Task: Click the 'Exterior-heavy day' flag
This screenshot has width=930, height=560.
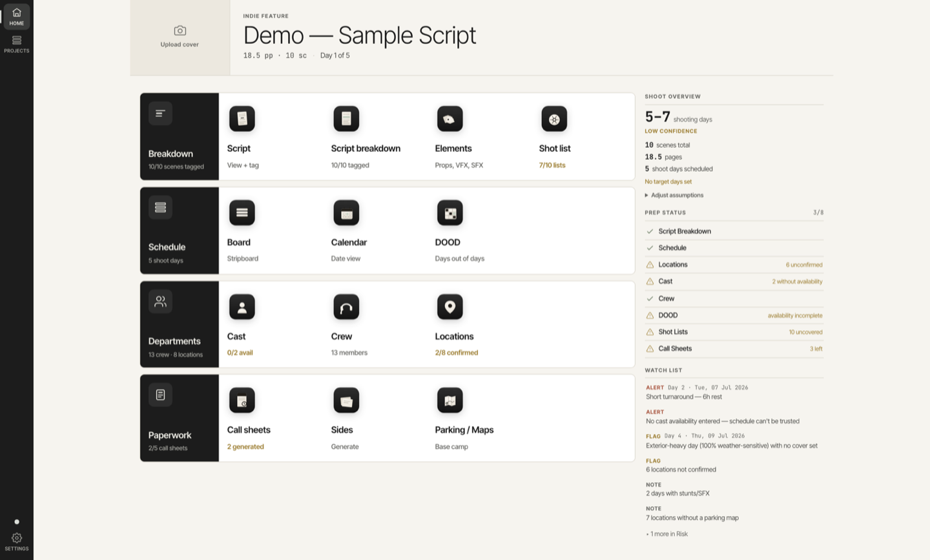Action: (732, 446)
